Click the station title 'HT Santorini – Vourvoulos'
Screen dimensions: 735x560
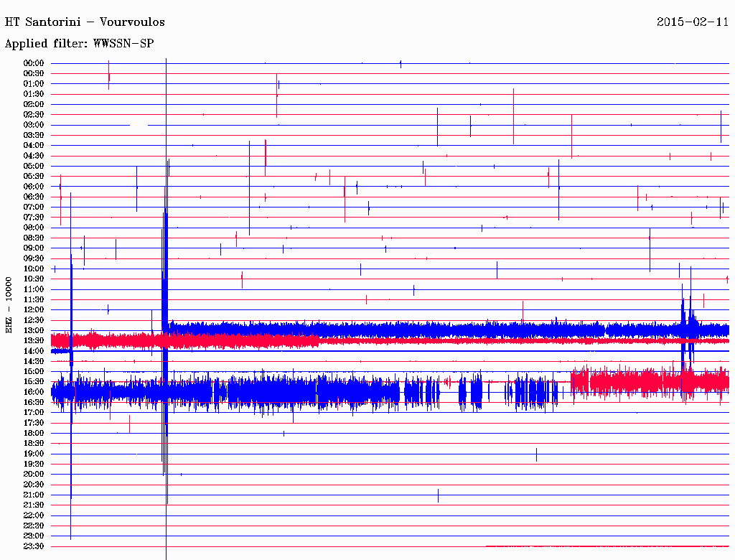tap(85, 22)
